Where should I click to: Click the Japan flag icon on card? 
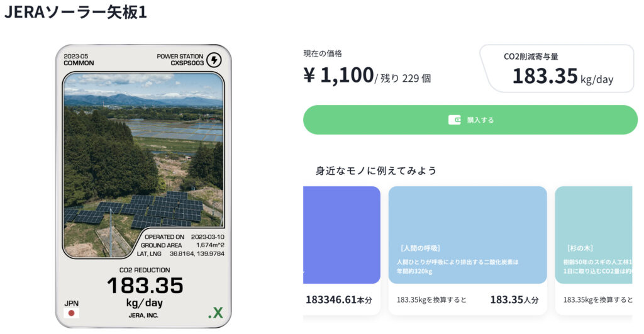pyautogui.click(x=72, y=313)
